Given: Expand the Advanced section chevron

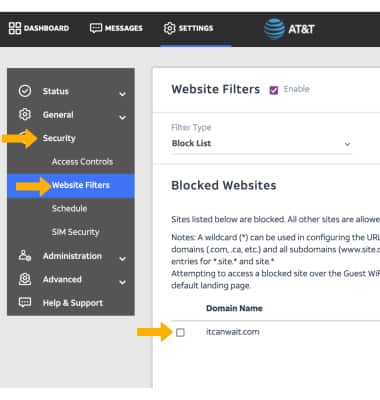Looking at the screenshot, I should click(123, 282).
